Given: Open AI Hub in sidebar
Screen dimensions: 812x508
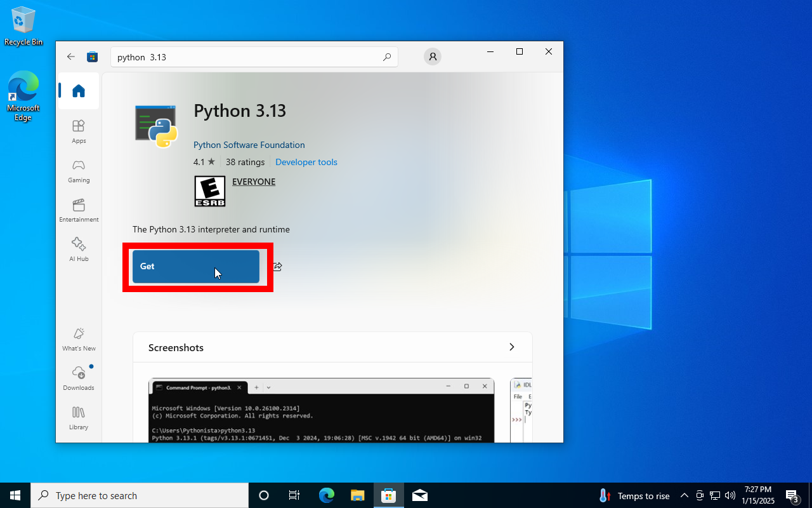Looking at the screenshot, I should (79, 249).
